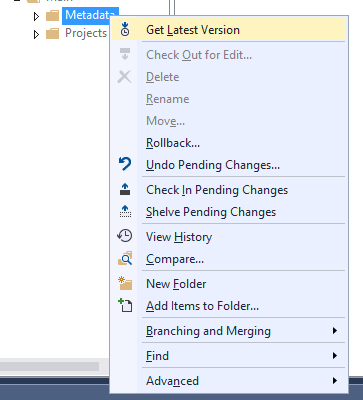Click the New Folder icon
The width and height of the screenshot is (363, 400).
pyautogui.click(x=125, y=283)
